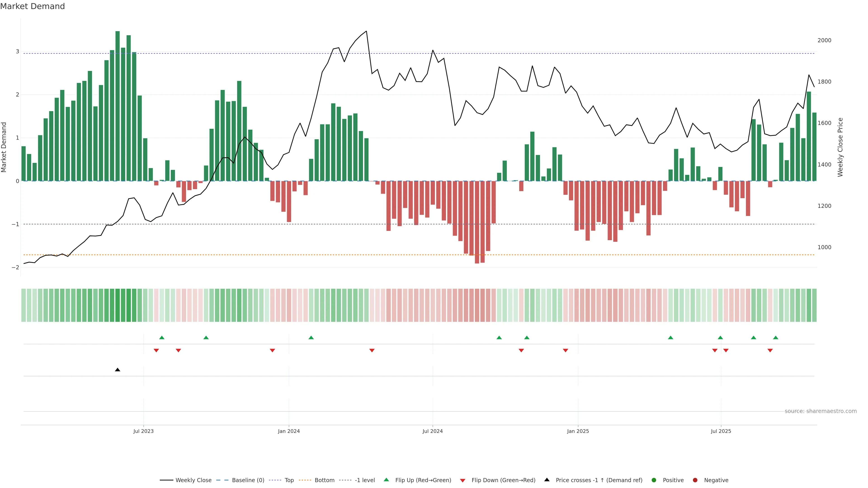The image size is (868, 488).
Task: Click the Weekly Close Price axis title
Action: click(840, 147)
